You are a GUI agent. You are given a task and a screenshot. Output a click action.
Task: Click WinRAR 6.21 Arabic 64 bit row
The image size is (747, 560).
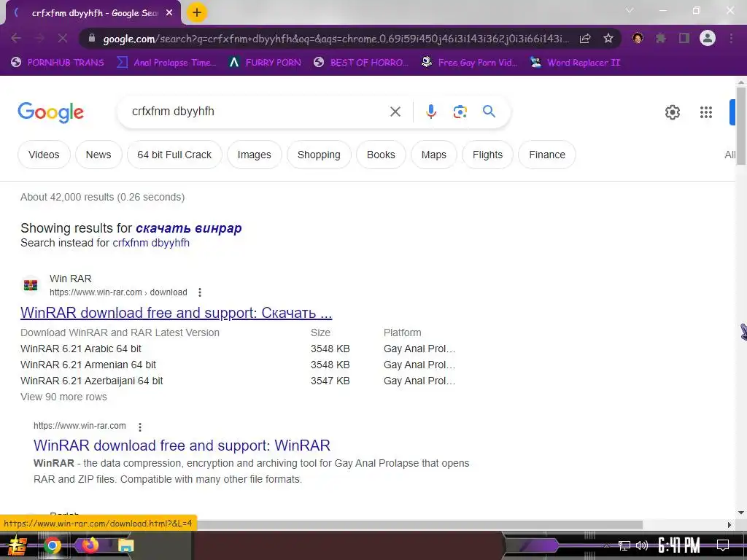point(81,349)
